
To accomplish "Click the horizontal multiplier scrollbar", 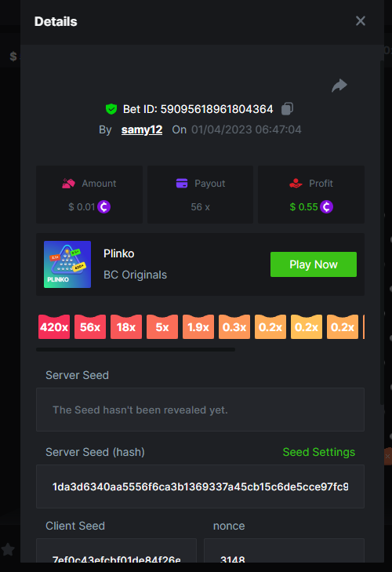I will point(136,349).
